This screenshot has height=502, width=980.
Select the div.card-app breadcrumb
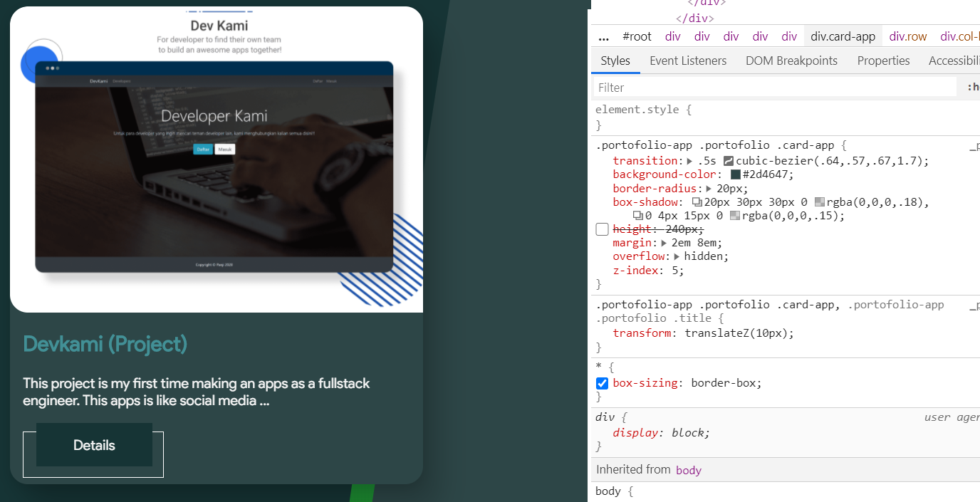(x=843, y=36)
